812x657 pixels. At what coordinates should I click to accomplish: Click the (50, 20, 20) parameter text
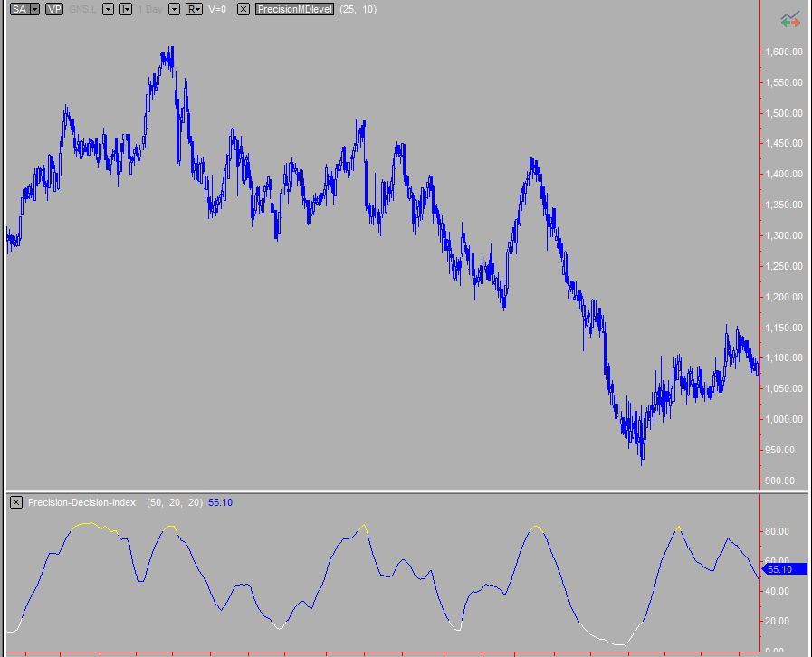click(174, 502)
